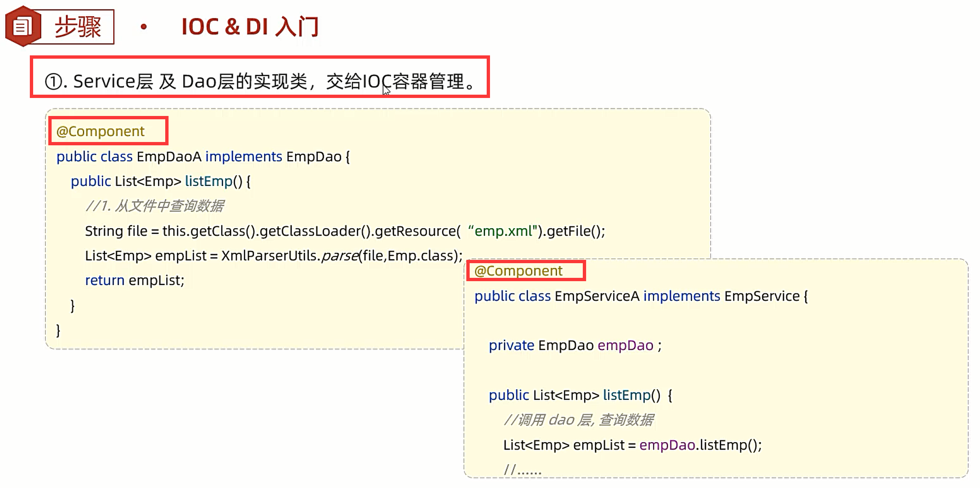
Task: Click the Service层 及 Dao层 step text
Action: (260, 81)
